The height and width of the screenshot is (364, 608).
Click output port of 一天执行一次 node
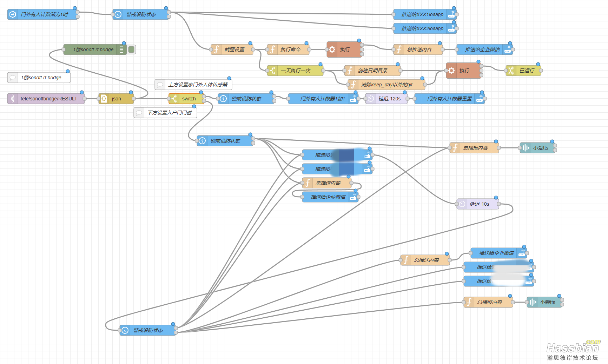[x=323, y=71]
